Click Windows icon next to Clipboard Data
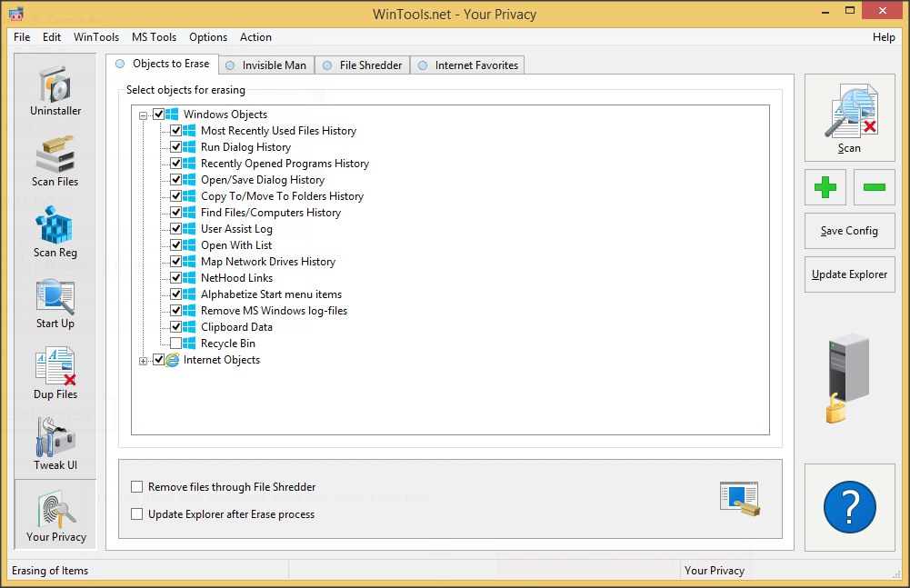This screenshot has width=910, height=588. (189, 327)
